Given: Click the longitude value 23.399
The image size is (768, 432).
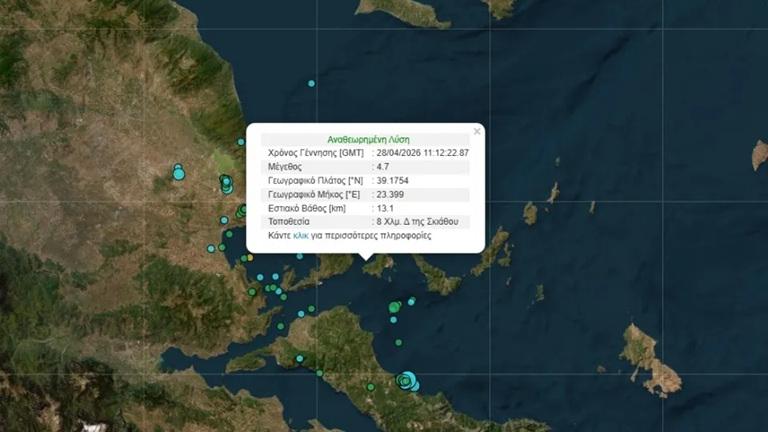Looking at the screenshot, I should [390, 194].
